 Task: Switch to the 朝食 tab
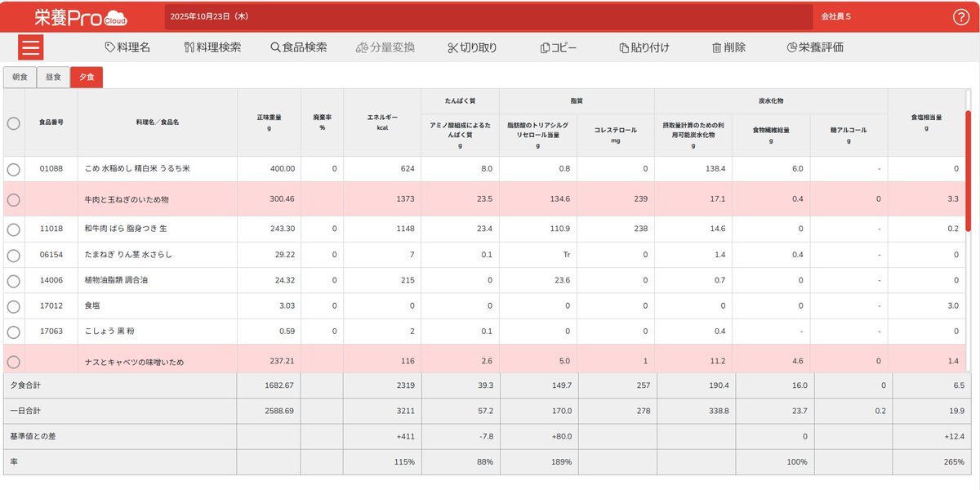(x=20, y=78)
